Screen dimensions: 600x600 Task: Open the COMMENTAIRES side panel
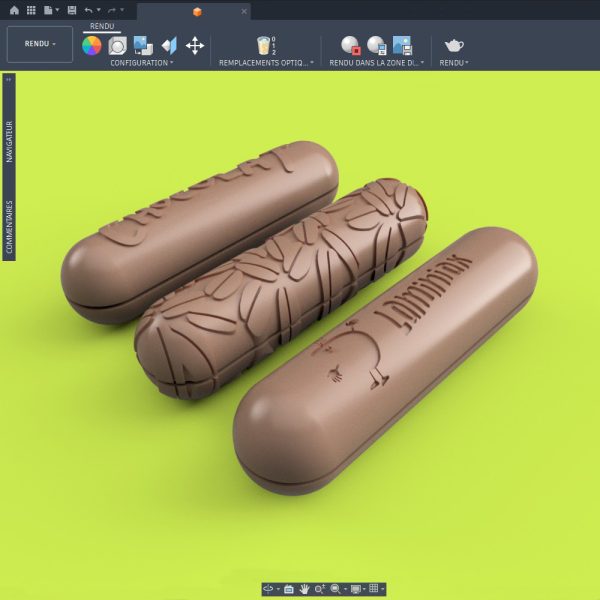(x=9, y=227)
